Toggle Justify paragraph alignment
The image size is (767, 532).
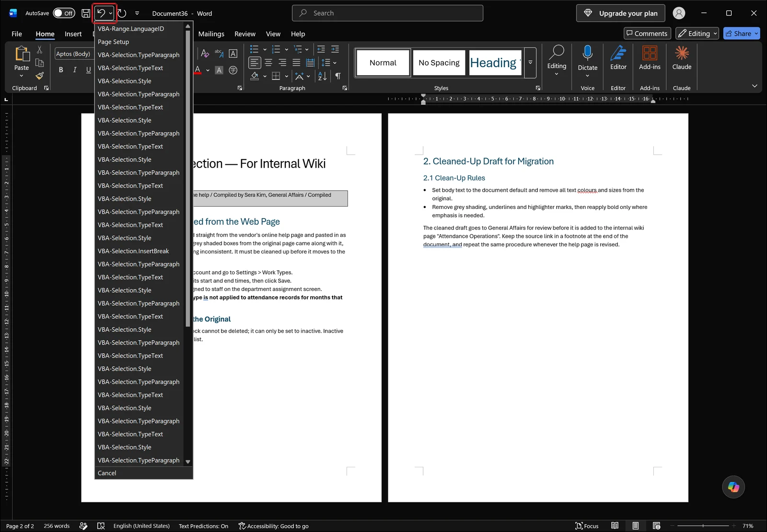296,63
